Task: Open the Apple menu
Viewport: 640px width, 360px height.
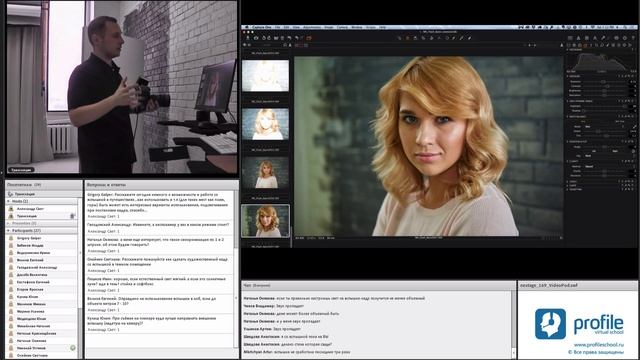Action: 247,27
